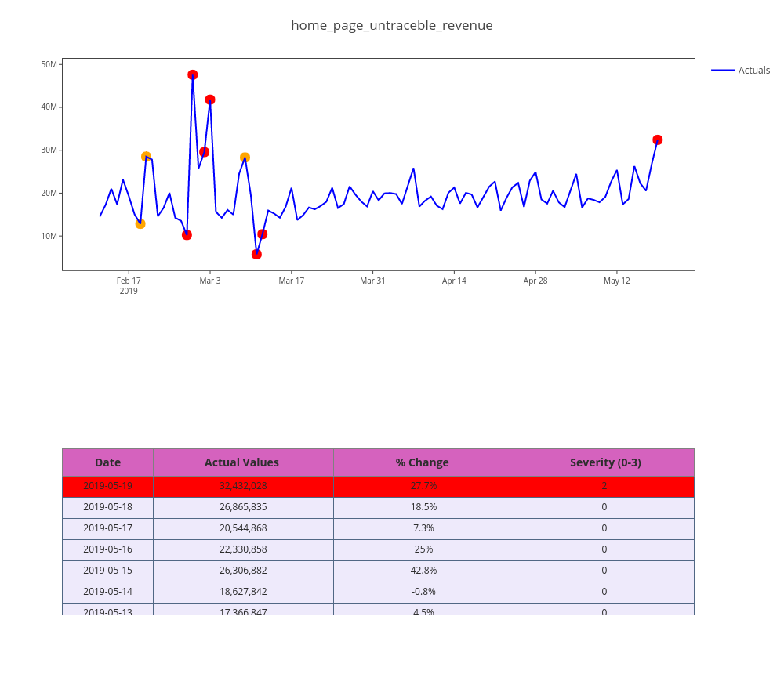
Task: Click the 50M y-axis tick label
Action: pyautogui.click(x=49, y=64)
